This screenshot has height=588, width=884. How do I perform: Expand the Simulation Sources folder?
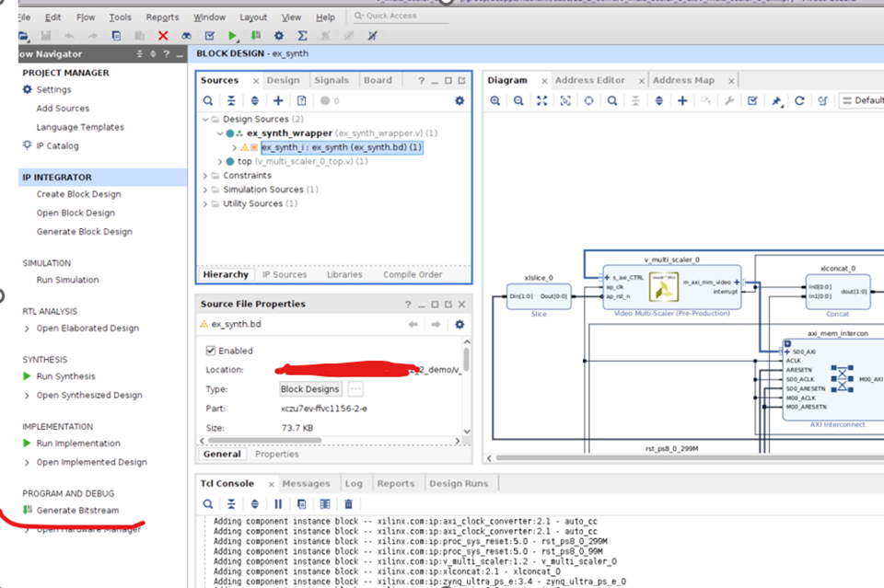coord(205,190)
